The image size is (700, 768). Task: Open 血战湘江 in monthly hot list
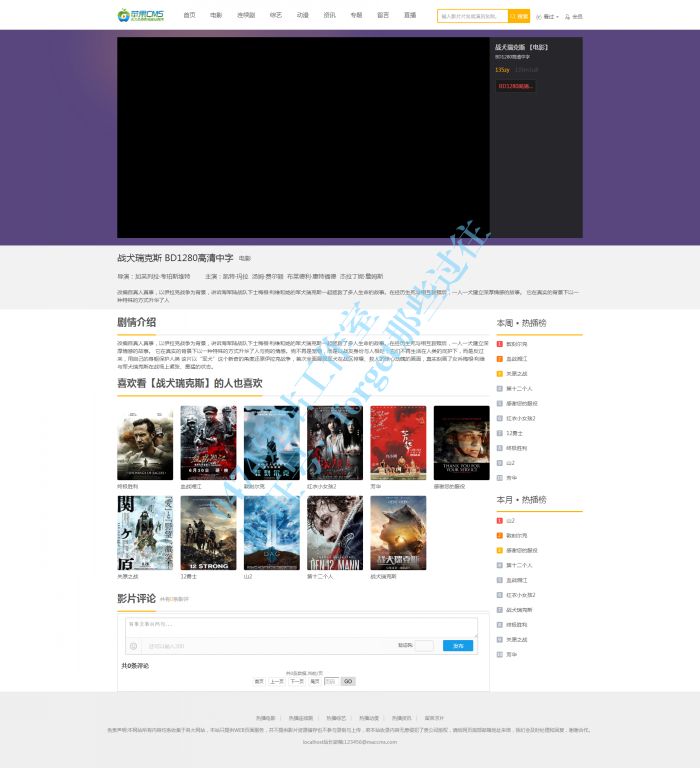pyautogui.click(x=516, y=580)
